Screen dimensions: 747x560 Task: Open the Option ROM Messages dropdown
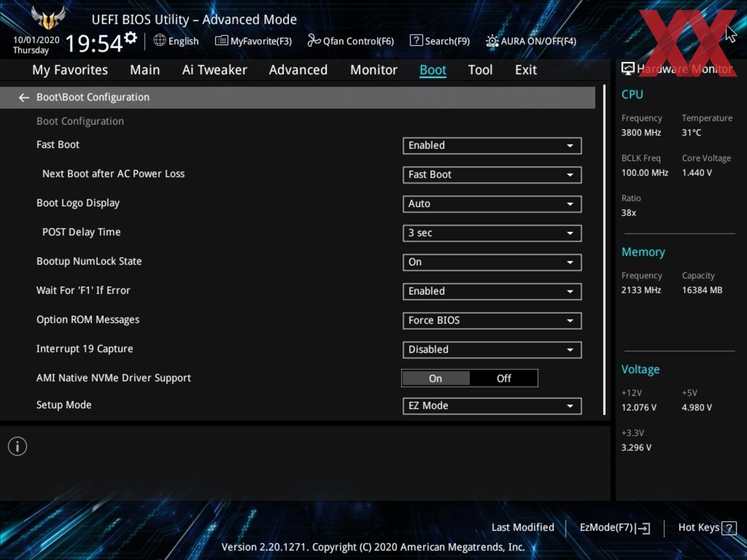(x=492, y=320)
